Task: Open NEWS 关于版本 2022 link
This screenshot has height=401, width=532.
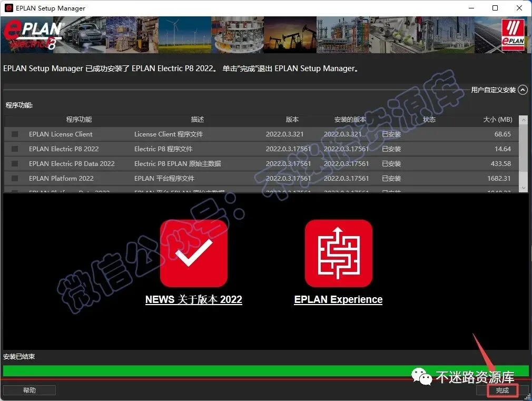Action: coord(194,299)
